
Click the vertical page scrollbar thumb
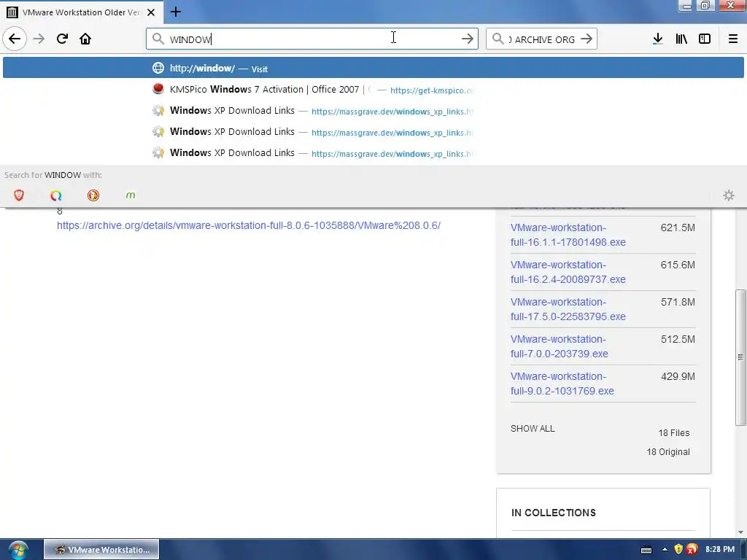740,357
